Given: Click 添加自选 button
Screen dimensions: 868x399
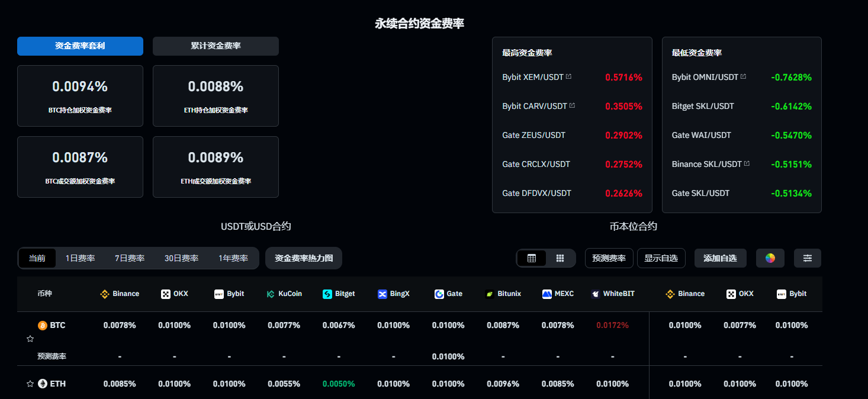Looking at the screenshot, I should pyautogui.click(x=720, y=258).
